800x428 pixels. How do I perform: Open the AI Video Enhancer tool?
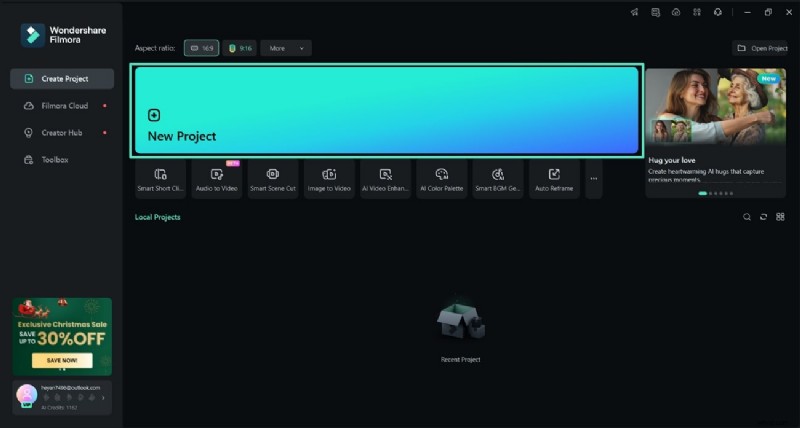385,179
